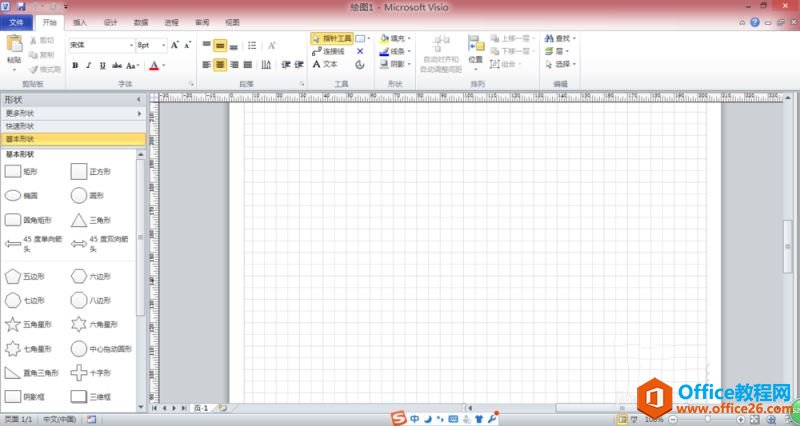Click the shapes panel vertical scrollbar
Viewport: 800px width, 426px height.
point(140,237)
